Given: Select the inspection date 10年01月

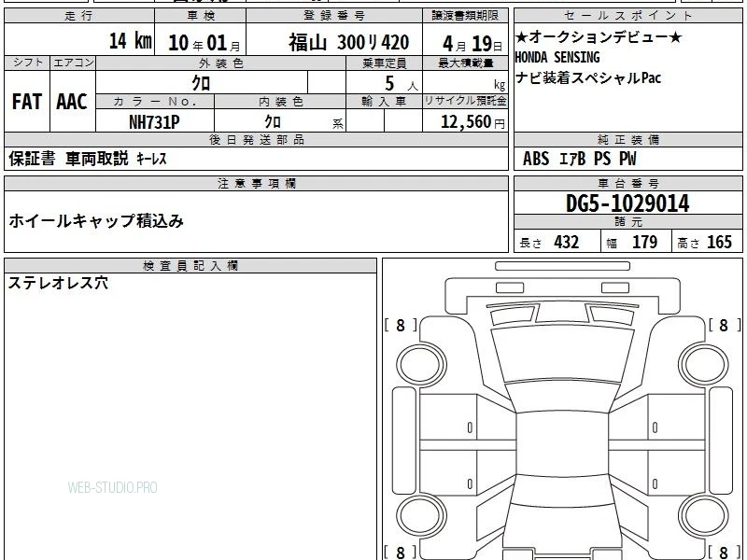Looking at the screenshot, I should tap(204, 43).
